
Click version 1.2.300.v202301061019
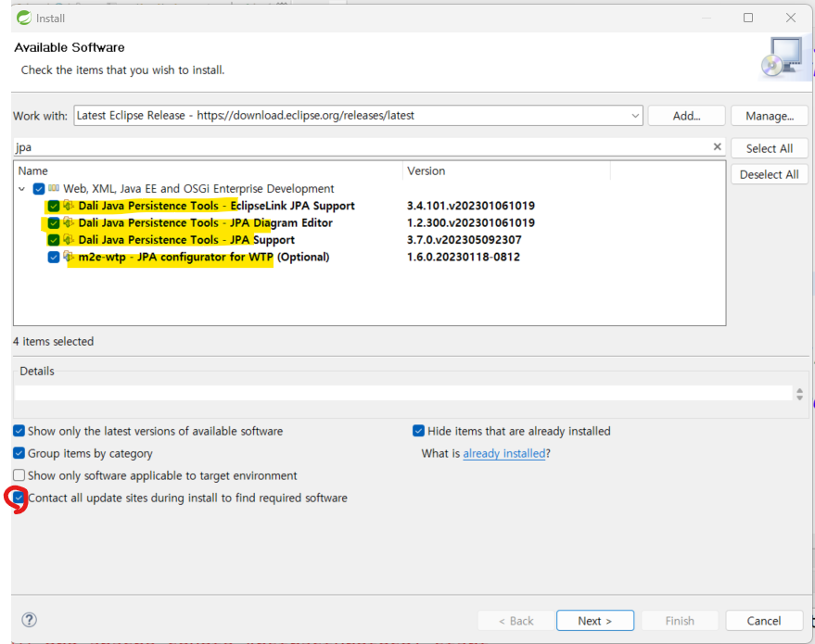pyautogui.click(x=471, y=222)
